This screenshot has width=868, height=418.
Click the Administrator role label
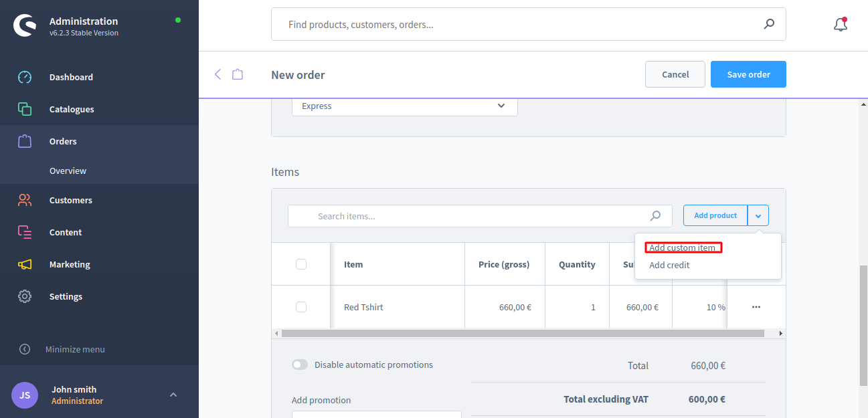(x=77, y=401)
